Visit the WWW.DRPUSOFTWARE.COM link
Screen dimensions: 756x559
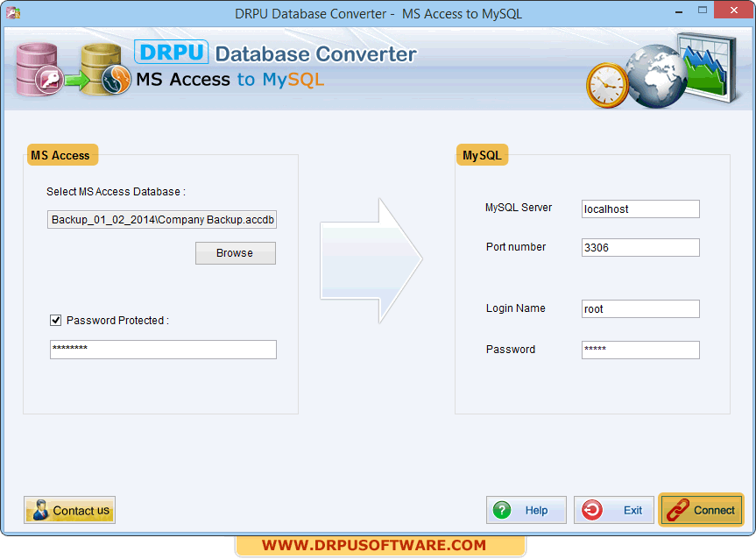click(x=374, y=545)
